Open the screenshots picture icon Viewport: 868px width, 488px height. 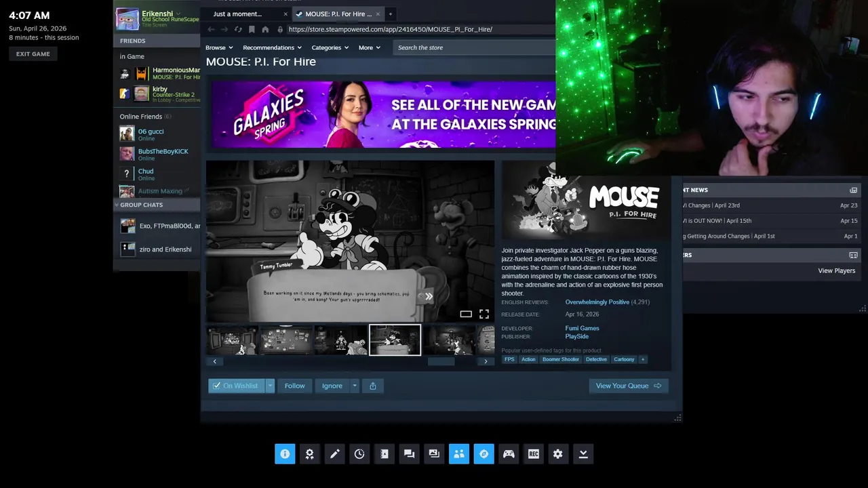[434, 454]
